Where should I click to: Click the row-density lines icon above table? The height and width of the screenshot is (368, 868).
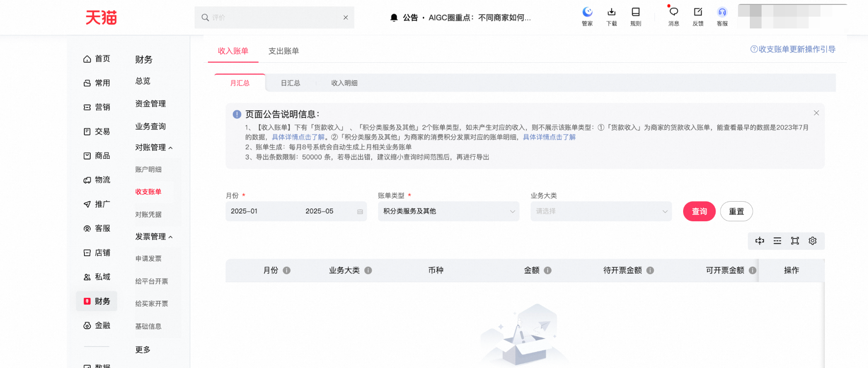click(x=777, y=241)
